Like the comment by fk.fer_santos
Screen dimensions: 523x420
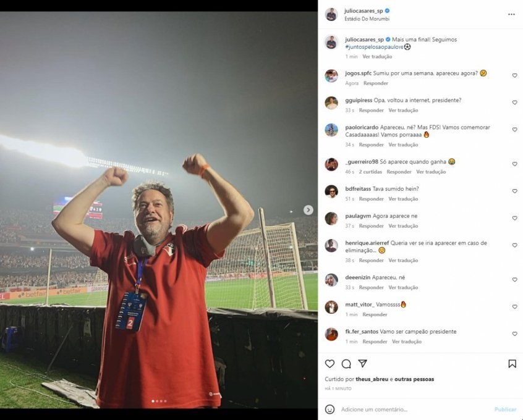click(514, 334)
